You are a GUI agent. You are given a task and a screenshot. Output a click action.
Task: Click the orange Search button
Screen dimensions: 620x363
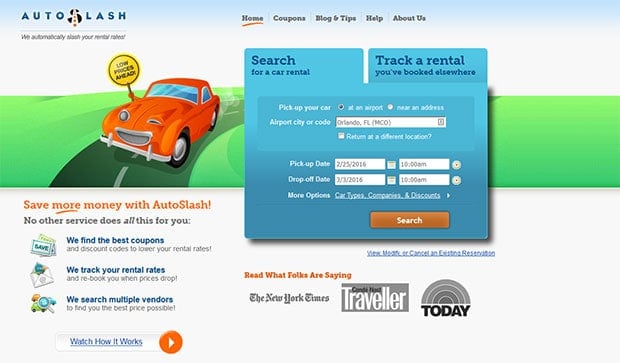410,220
